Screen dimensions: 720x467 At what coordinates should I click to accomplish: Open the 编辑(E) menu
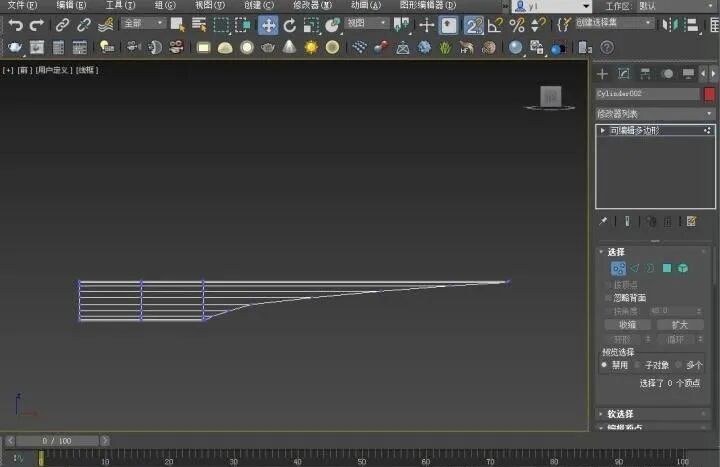(72, 6)
